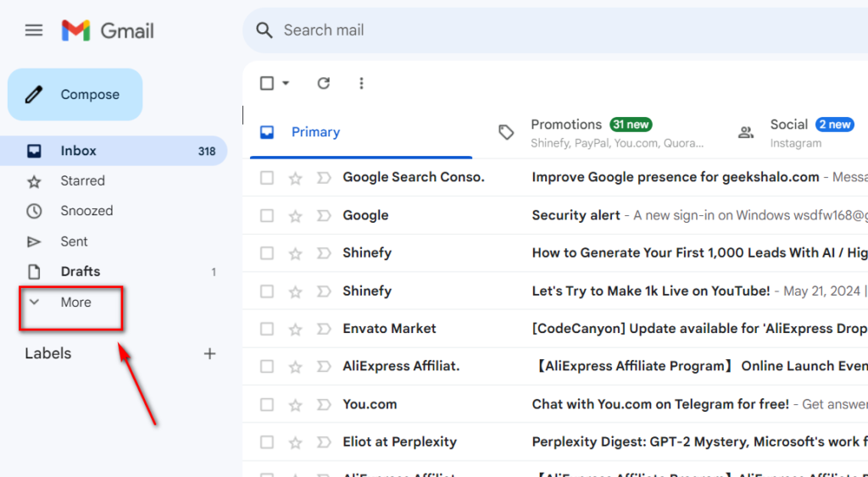
Task: Mark the Perplexity Digest email as important
Action: coord(323,442)
